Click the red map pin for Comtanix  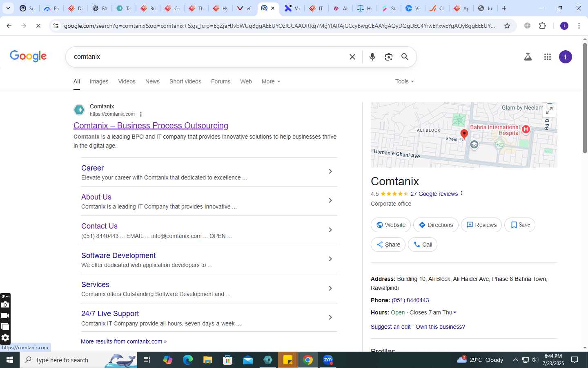tap(464, 134)
